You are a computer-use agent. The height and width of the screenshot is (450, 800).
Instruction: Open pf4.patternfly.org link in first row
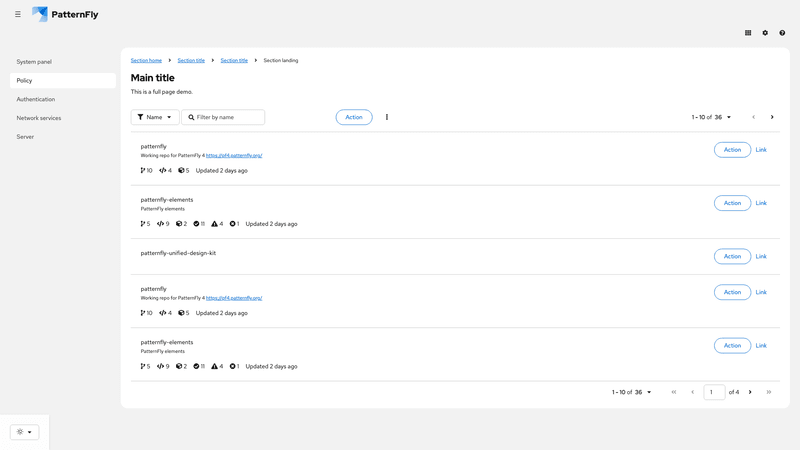coord(234,156)
